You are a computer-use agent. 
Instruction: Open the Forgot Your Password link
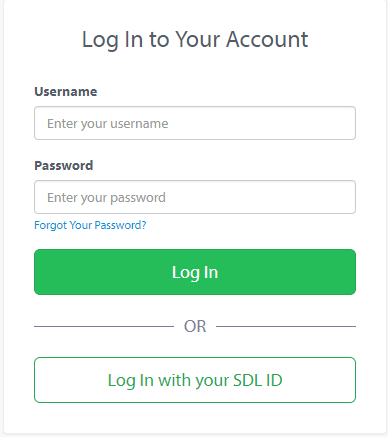[x=90, y=225]
